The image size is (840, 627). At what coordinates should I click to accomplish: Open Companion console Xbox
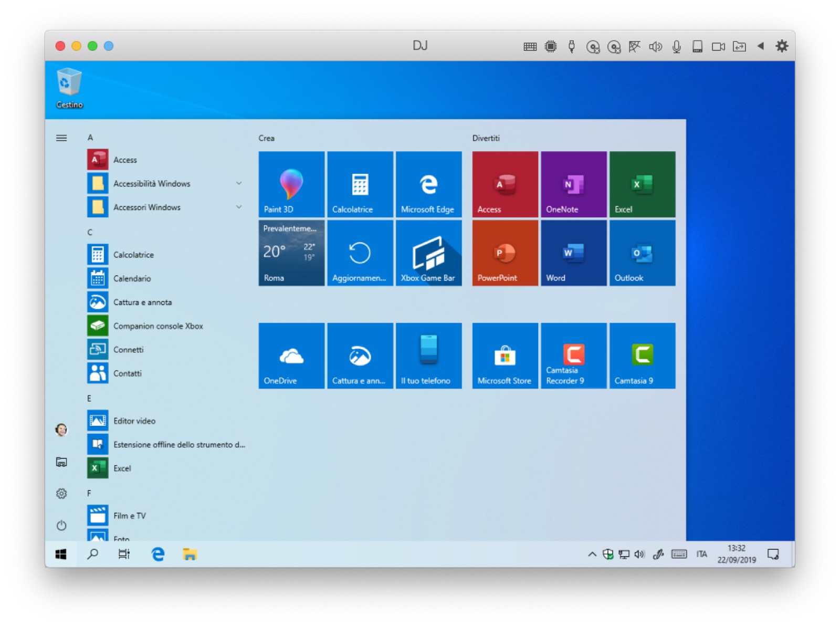pyautogui.click(x=166, y=326)
